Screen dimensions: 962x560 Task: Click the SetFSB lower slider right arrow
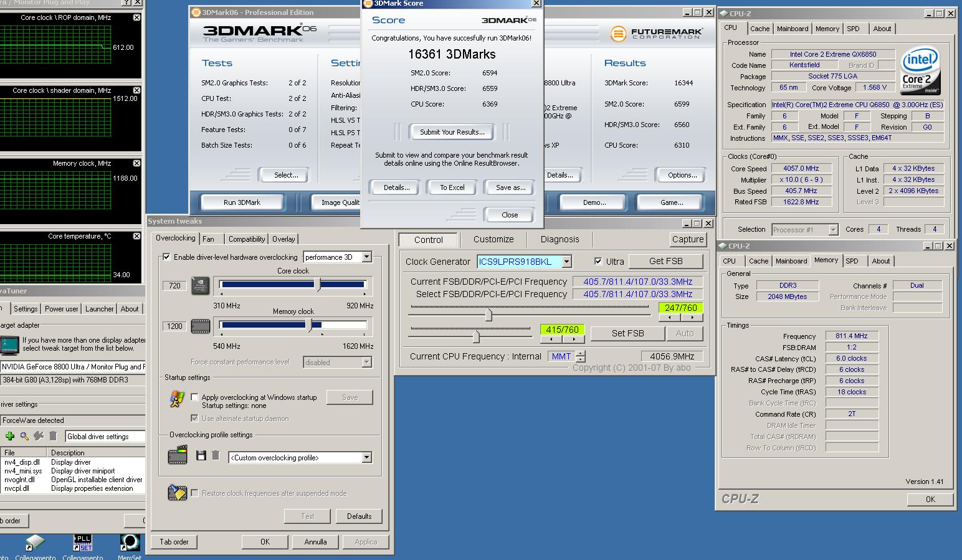point(573,339)
